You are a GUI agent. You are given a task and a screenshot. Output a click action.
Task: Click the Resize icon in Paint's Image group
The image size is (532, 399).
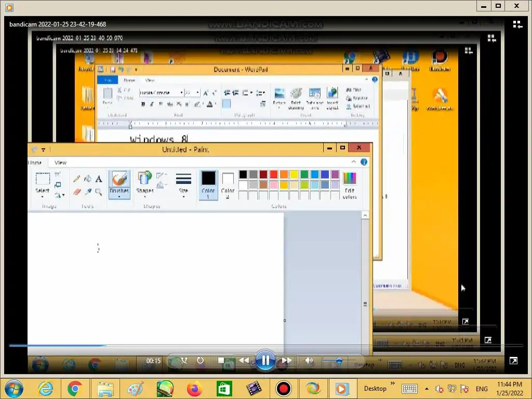58,185
